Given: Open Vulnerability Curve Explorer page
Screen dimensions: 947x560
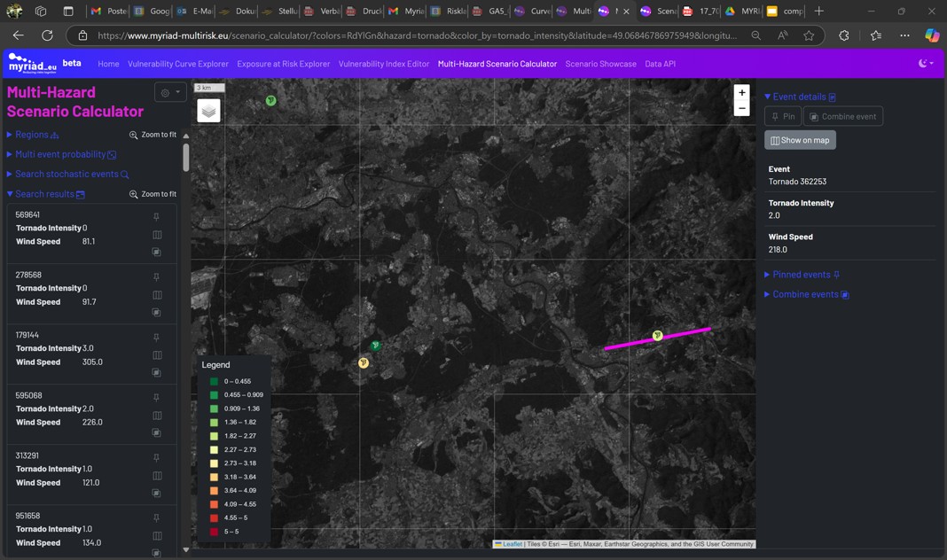Looking at the screenshot, I should coord(178,64).
